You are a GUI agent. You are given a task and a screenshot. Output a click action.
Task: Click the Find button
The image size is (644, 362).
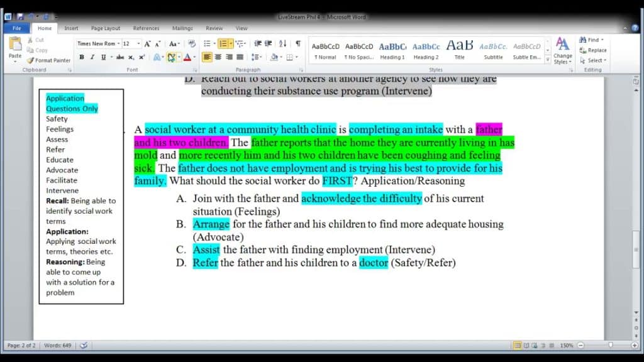click(591, 40)
